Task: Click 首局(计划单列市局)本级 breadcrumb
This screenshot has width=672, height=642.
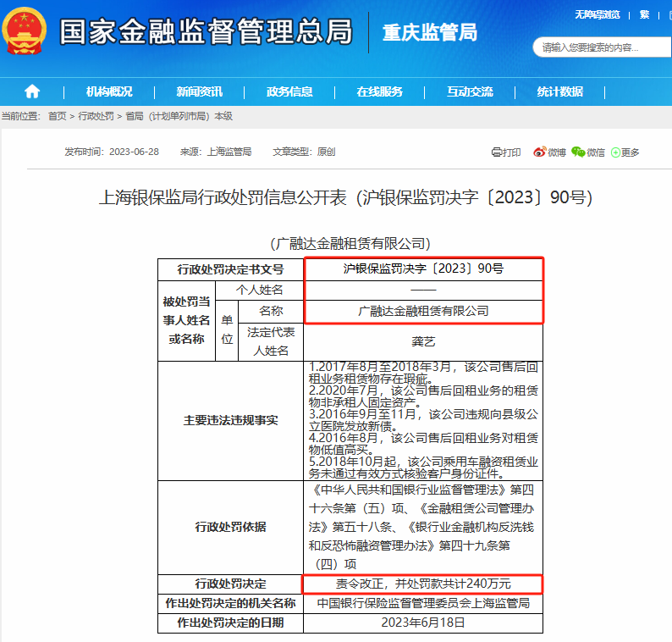Action: pos(179,116)
